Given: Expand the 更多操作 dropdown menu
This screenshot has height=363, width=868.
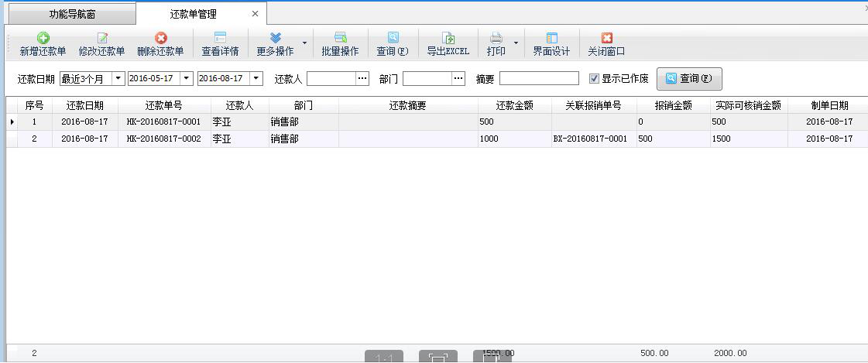Looking at the screenshot, I should pos(304,43).
